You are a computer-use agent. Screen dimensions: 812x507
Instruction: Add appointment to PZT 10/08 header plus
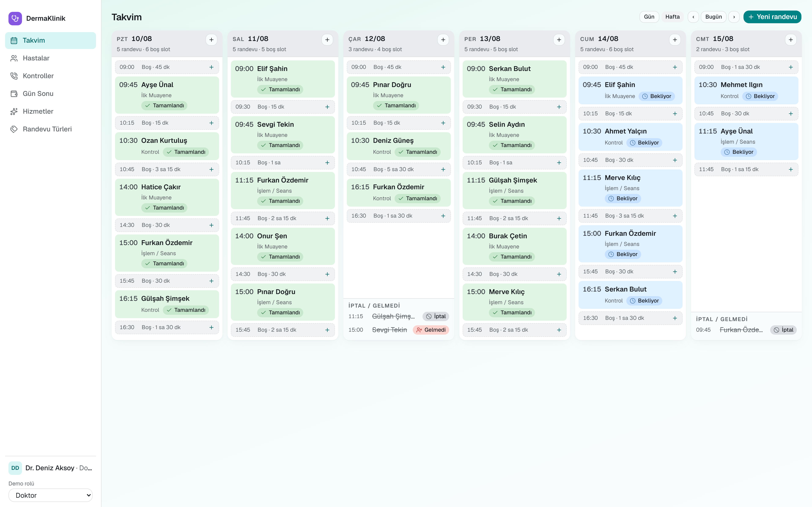(x=211, y=40)
